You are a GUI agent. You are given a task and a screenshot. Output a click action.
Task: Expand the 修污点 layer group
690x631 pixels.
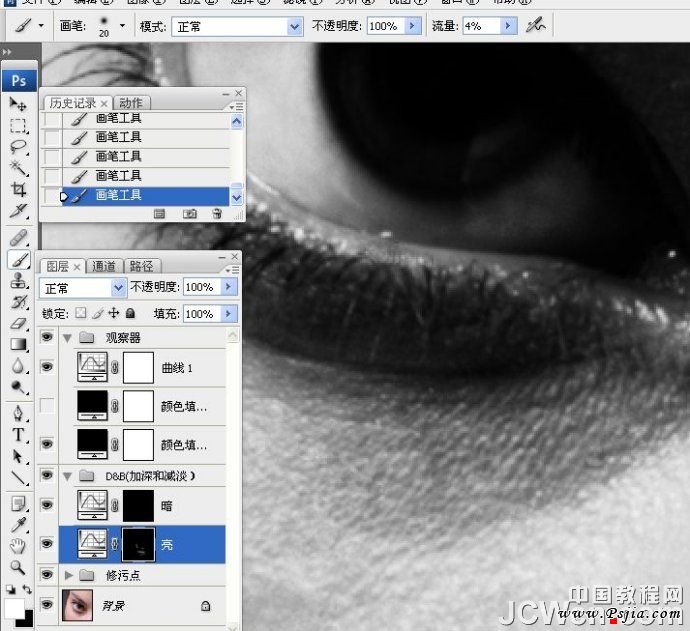(68, 575)
